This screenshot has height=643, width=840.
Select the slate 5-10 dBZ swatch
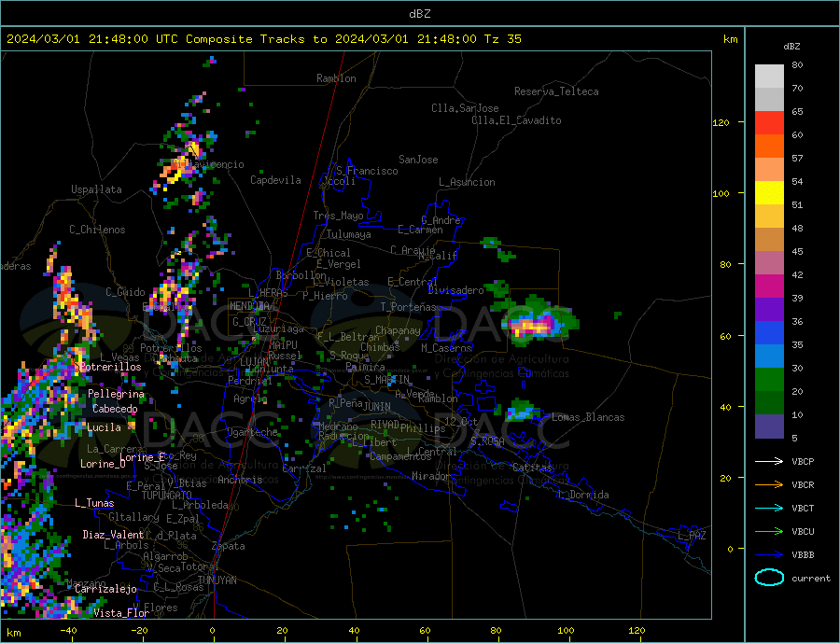[x=769, y=426]
